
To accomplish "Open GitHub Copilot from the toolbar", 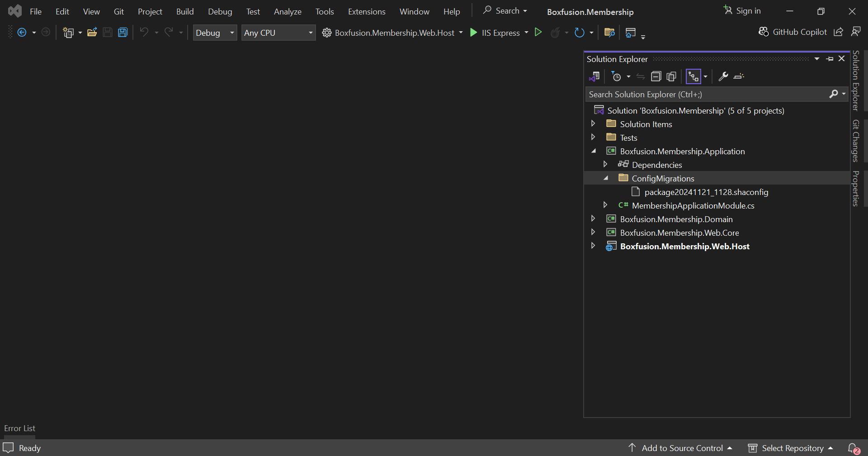I will [x=793, y=32].
